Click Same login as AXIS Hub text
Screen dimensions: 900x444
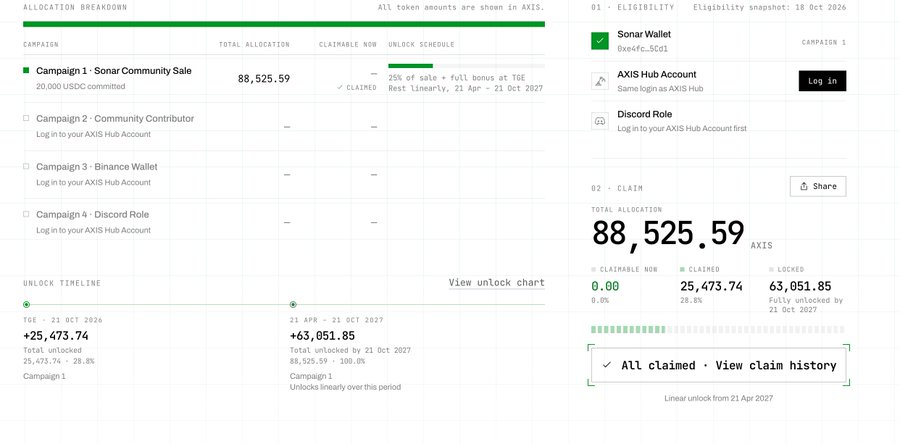660,89
